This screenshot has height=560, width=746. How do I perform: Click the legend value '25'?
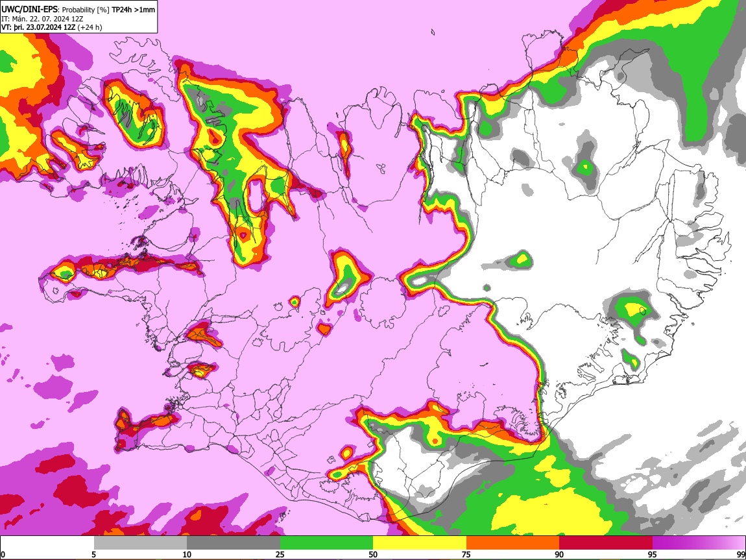pyautogui.click(x=280, y=554)
